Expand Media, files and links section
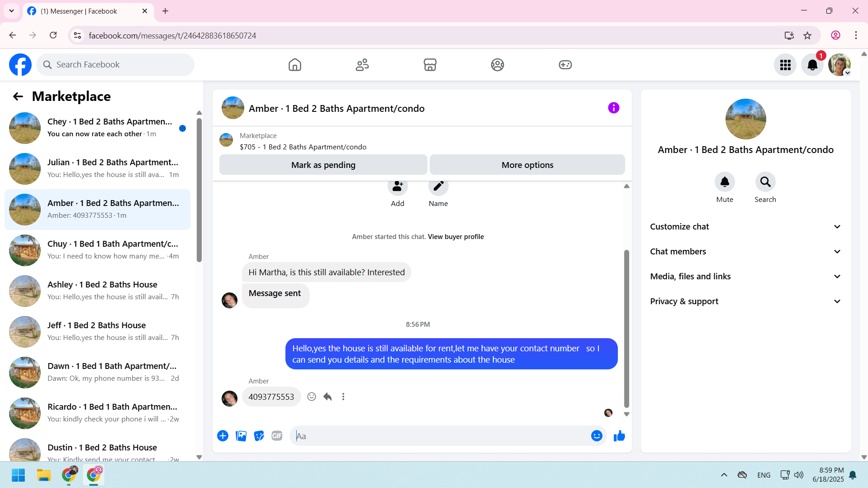The width and height of the screenshot is (868, 488). pos(746,277)
